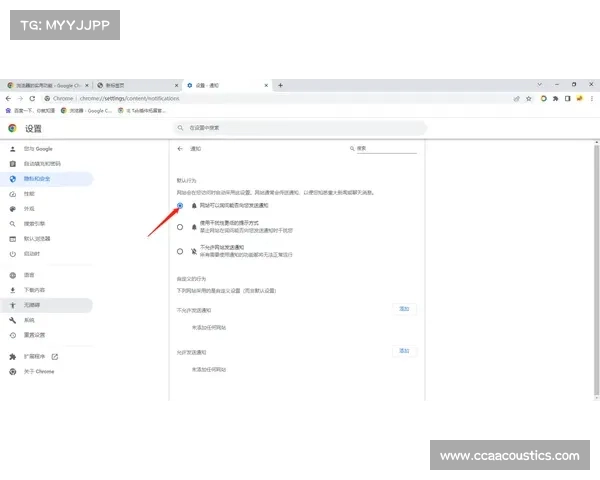This screenshot has width=600, height=480.
Task: Open Downloads (下载内容) sidebar item
Action: [x=46, y=290]
